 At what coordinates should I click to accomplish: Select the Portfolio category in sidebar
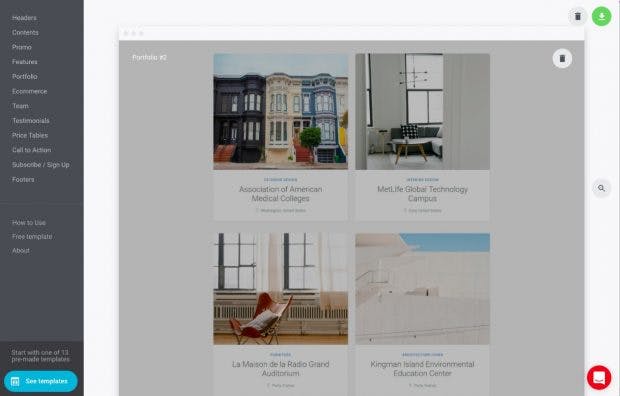click(x=25, y=76)
